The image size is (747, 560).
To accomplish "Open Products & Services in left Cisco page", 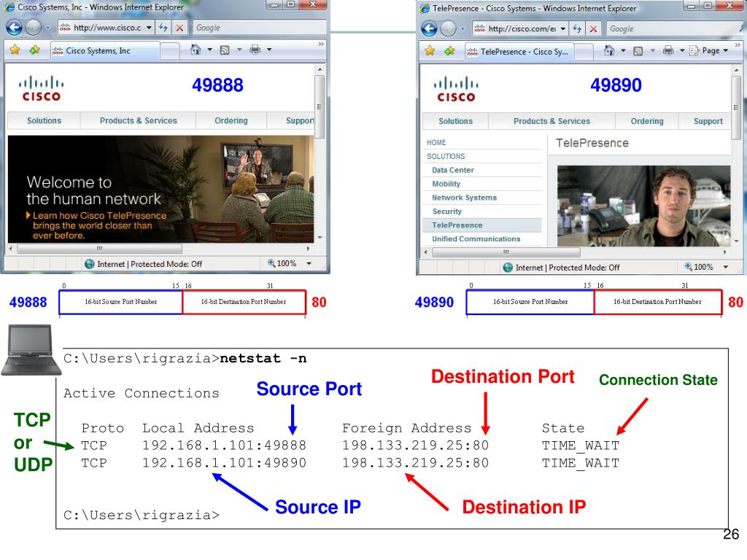I will click(x=138, y=120).
